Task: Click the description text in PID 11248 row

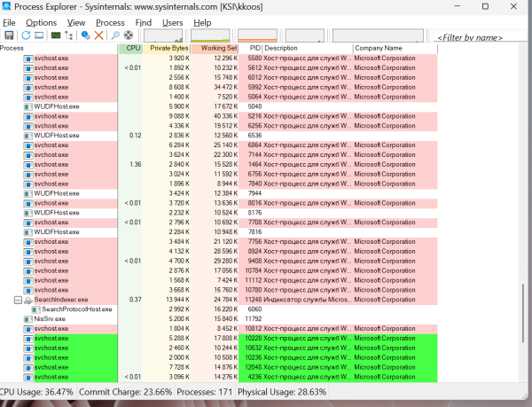Action: tap(306, 300)
